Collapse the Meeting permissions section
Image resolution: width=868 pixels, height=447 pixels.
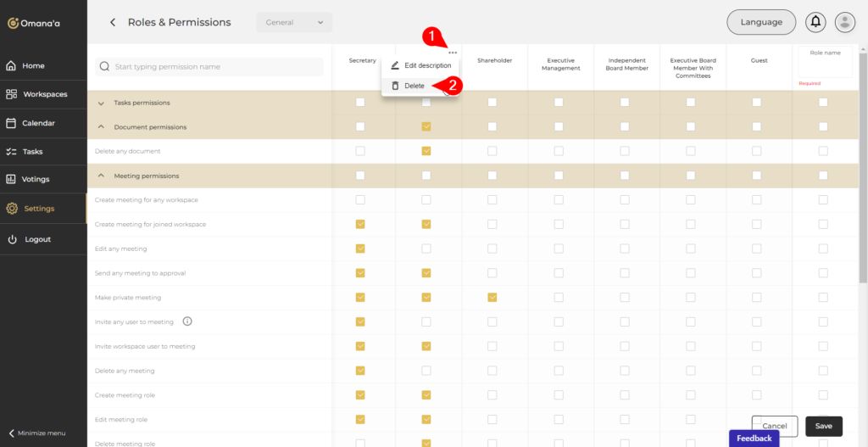tap(102, 176)
